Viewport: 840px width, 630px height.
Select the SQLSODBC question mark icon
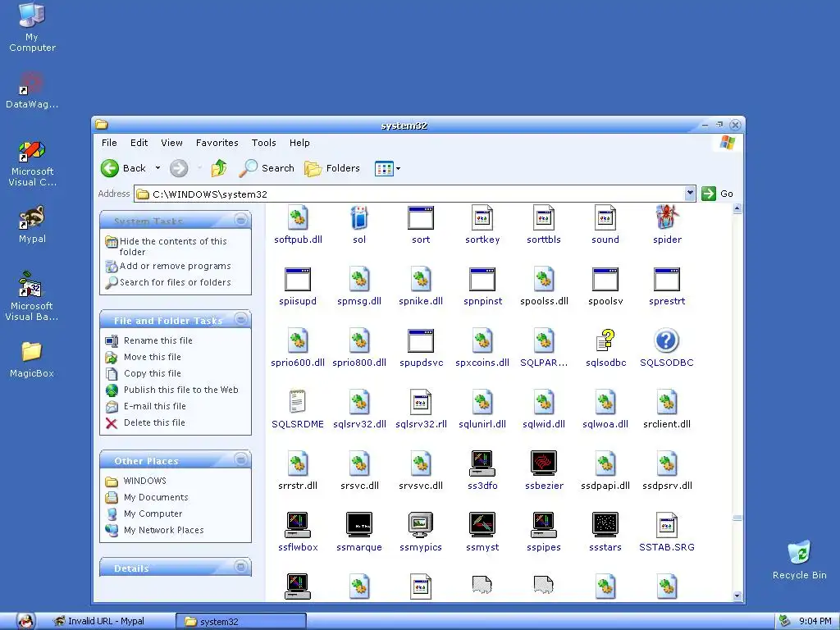click(666, 340)
